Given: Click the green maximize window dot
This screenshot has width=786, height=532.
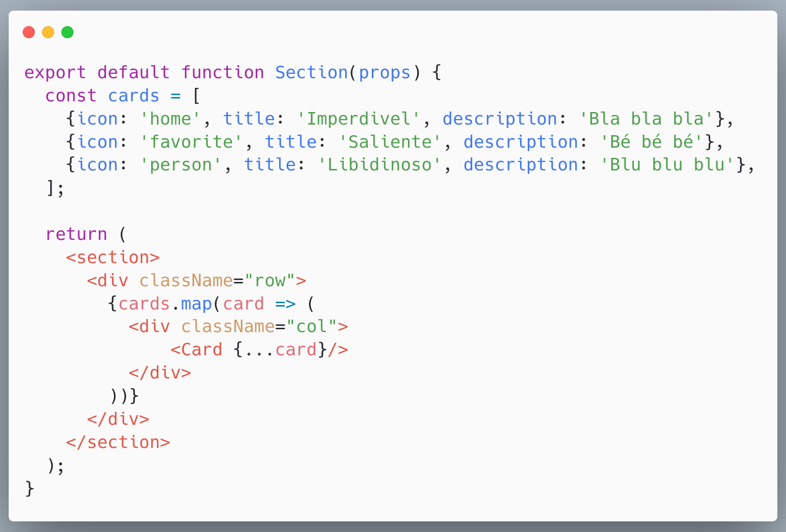Looking at the screenshot, I should (68, 32).
